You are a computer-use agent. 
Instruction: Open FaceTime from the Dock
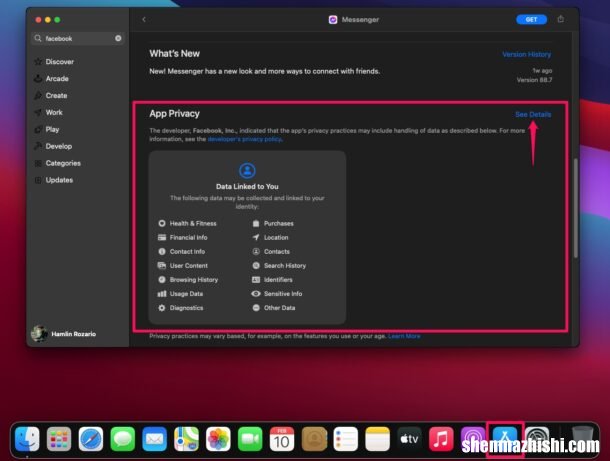[250, 439]
